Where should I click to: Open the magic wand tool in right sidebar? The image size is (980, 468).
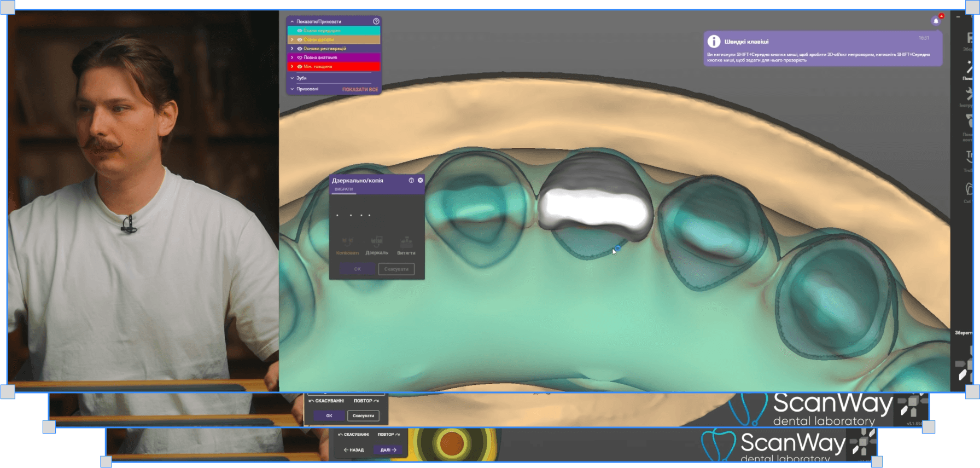(969, 68)
